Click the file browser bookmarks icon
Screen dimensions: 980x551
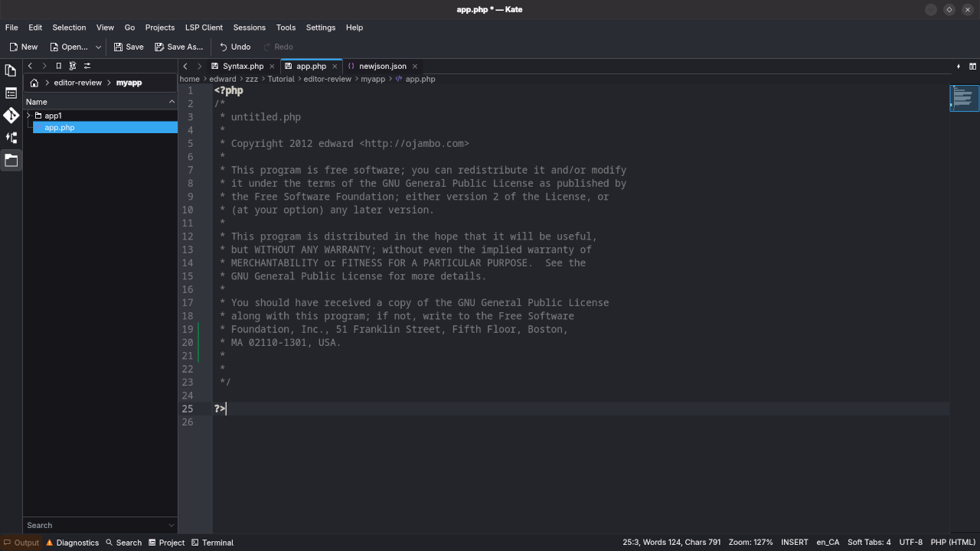point(58,66)
